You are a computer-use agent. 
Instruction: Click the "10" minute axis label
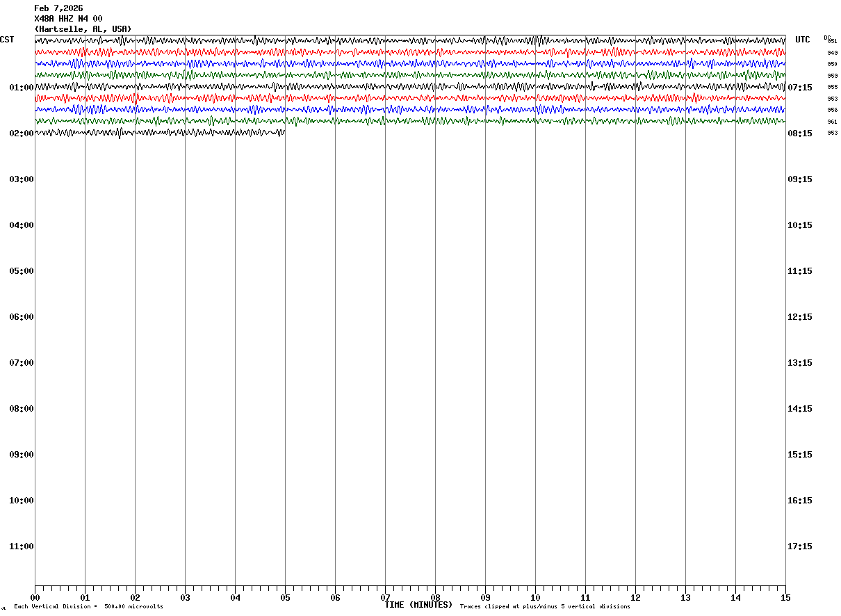pyautogui.click(x=535, y=598)
